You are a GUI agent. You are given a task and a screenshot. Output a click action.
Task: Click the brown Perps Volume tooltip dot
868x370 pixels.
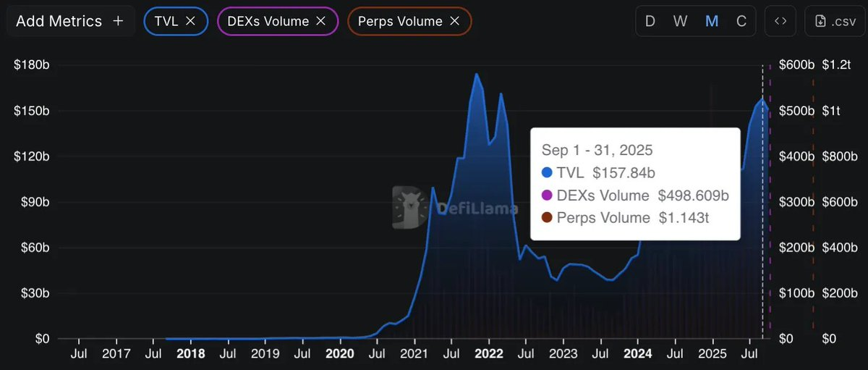coord(548,218)
